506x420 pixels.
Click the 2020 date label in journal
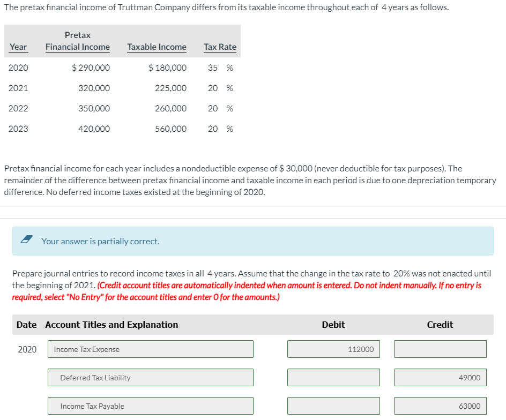(x=27, y=349)
